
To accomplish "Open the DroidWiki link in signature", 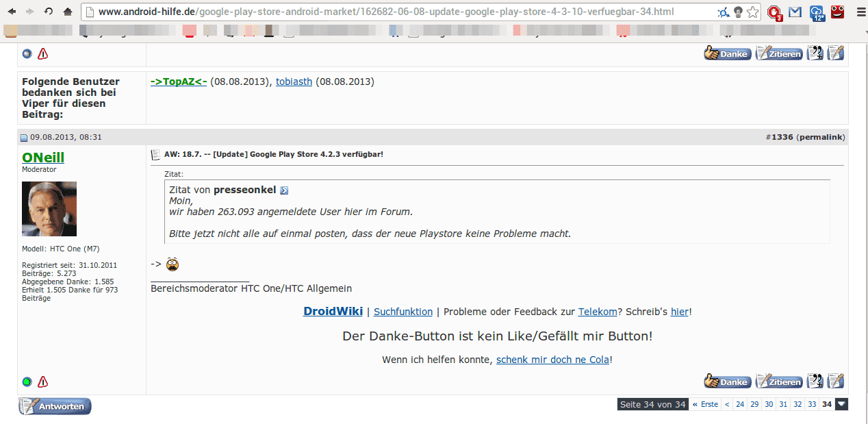I will tap(333, 311).
